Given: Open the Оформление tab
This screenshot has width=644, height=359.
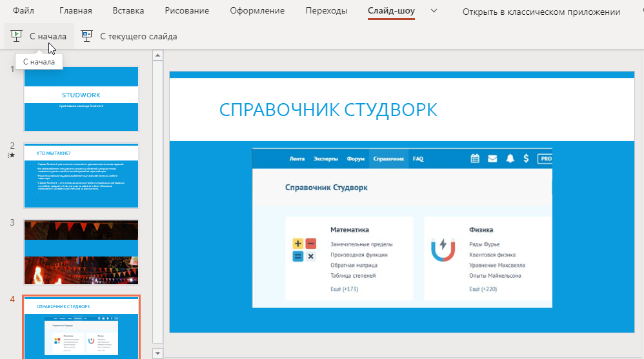Looking at the screenshot, I should 257,11.
